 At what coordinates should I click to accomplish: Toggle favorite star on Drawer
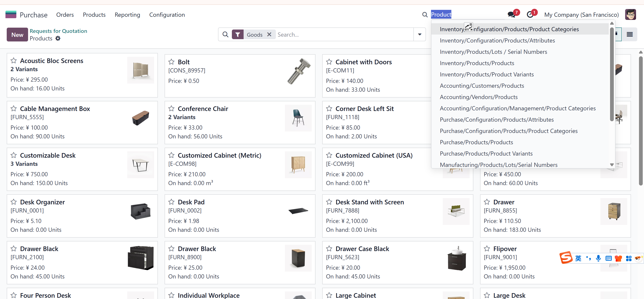487,202
